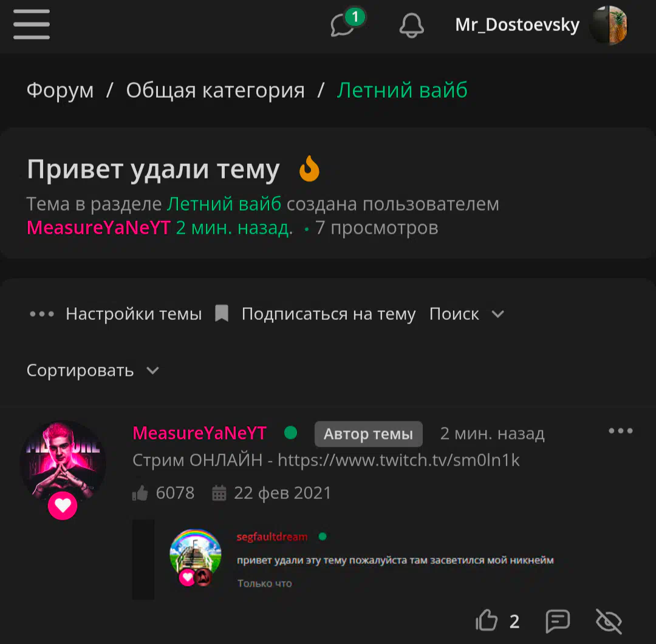
Task: Open Mr_Dostoevsky account menu
Action: pos(541,25)
